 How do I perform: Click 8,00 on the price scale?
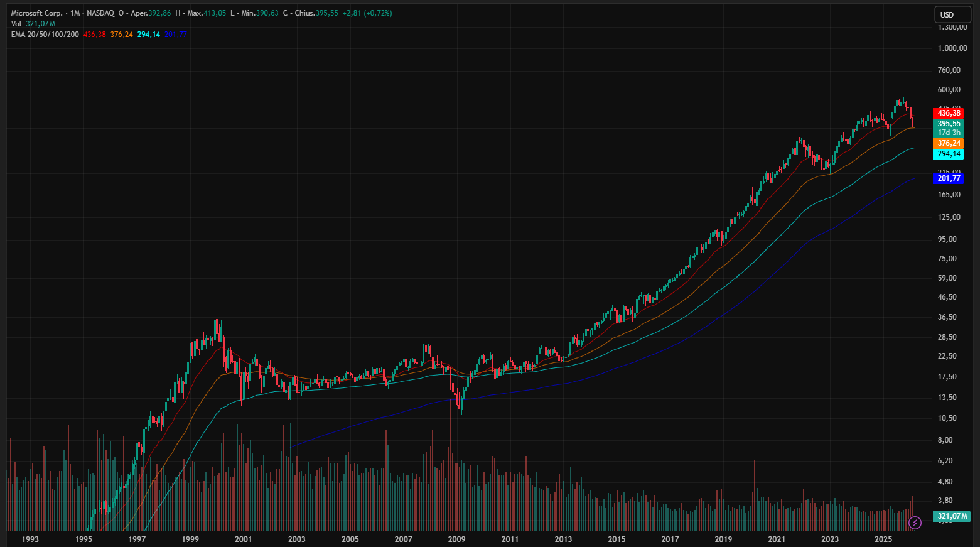[x=945, y=440]
